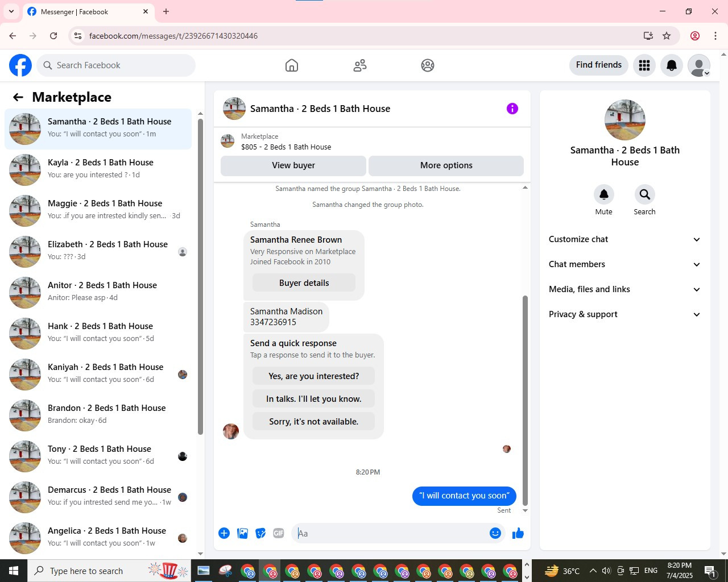The height and width of the screenshot is (582, 728).
Task: Send quick reply 'In talks. I'll let you know.'
Action: (314, 399)
